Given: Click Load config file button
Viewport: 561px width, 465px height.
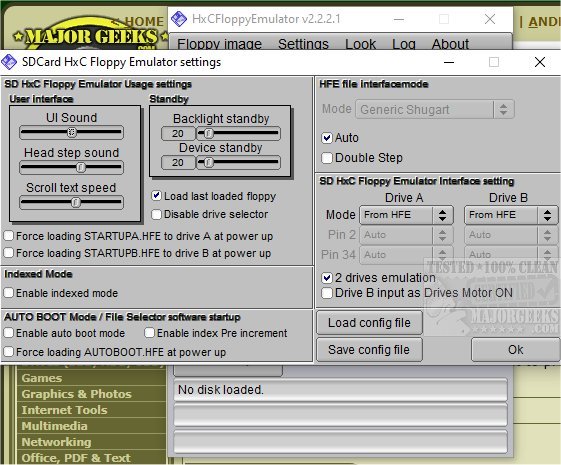Looking at the screenshot, I should coord(369,323).
